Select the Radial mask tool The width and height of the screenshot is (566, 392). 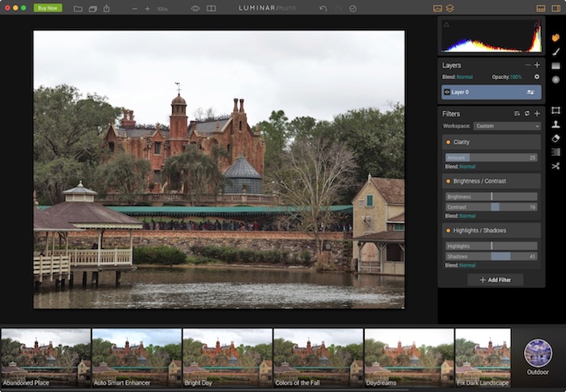click(555, 79)
